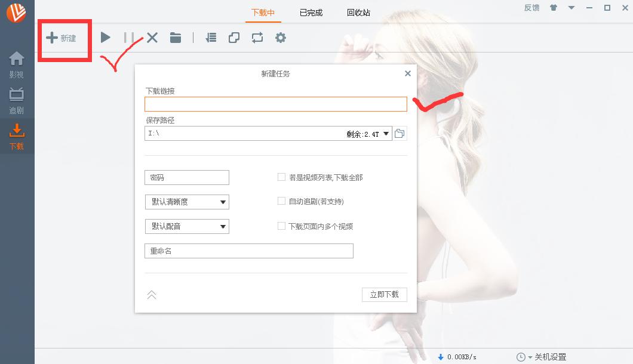Click the retry/refresh toolbar icon
This screenshot has height=364, width=633.
pyautogui.click(x=257, y=38)
